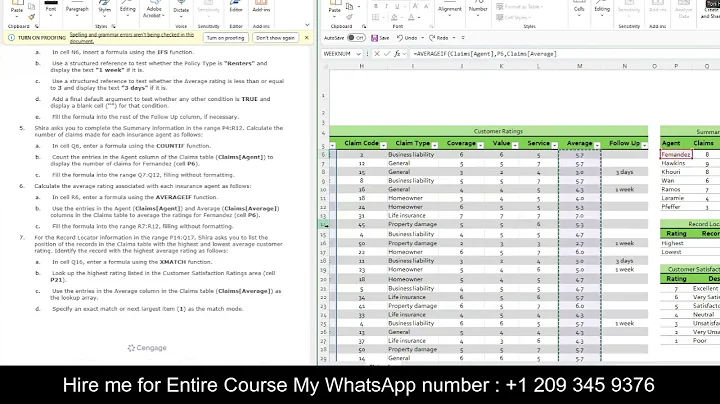Viewport: 720px width, 404px height.
Task: Select the Hawkins agent cell
Action: pyautogui.click(x=676, y=163)
